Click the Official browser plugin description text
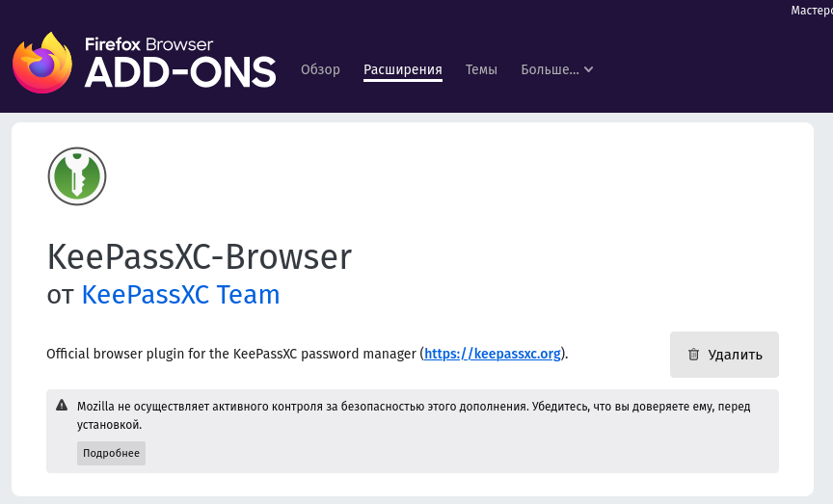Screen dimensions: 833x504 (231, 354)
